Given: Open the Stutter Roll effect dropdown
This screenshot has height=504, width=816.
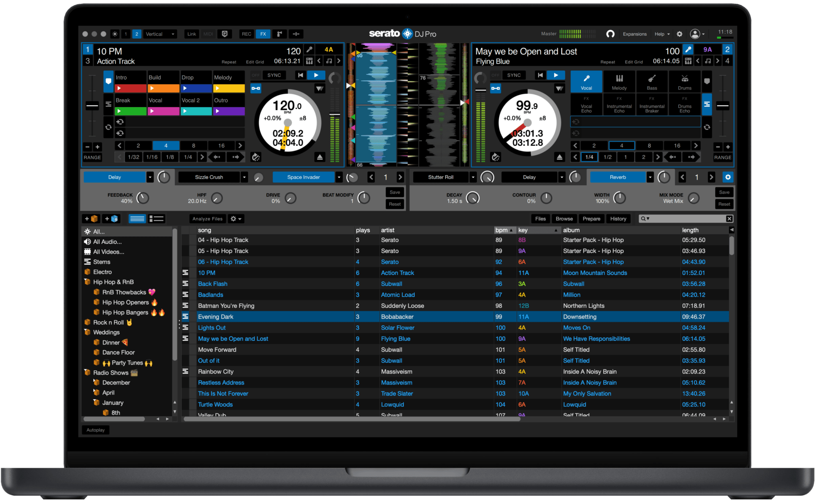Looking at the screenshot, I should pos(473,177).
